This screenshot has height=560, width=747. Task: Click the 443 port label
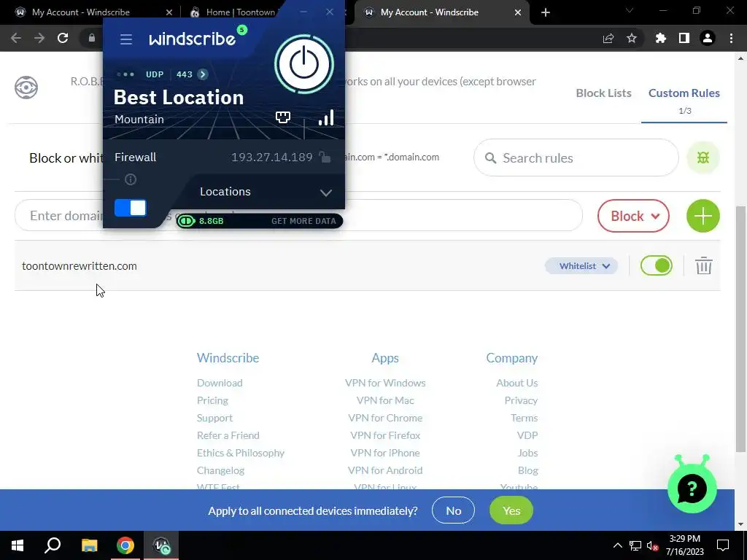tap(185, 74)
